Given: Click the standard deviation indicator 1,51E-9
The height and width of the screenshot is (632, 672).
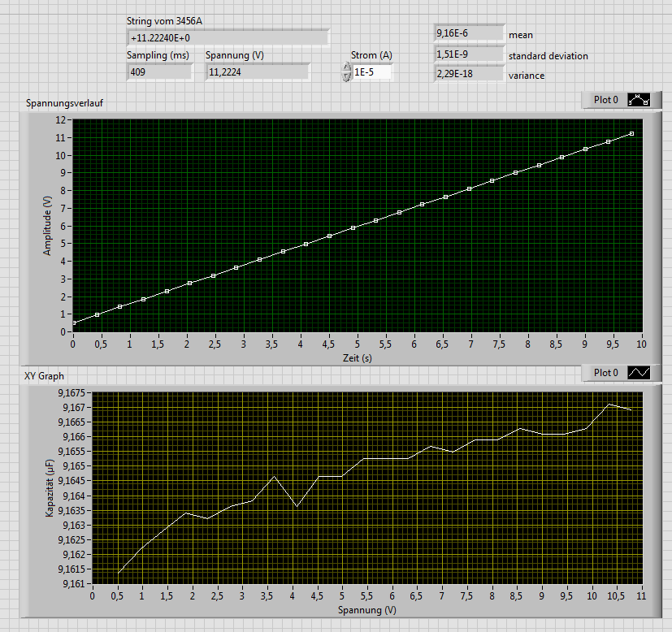Looking at the screenshot, I should point(469,54).
